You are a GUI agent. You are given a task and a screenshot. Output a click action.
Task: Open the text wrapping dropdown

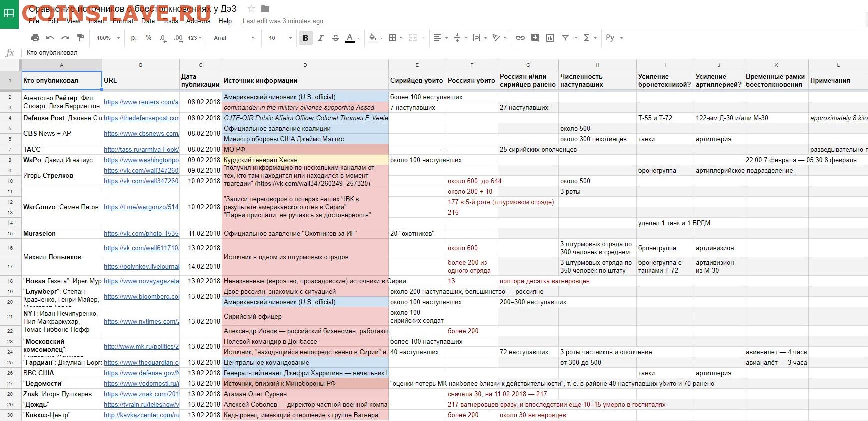click(x=479, y=38)
